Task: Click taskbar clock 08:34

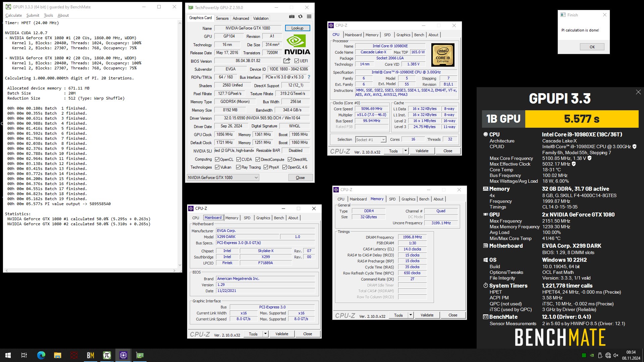Action: point(631,352)
